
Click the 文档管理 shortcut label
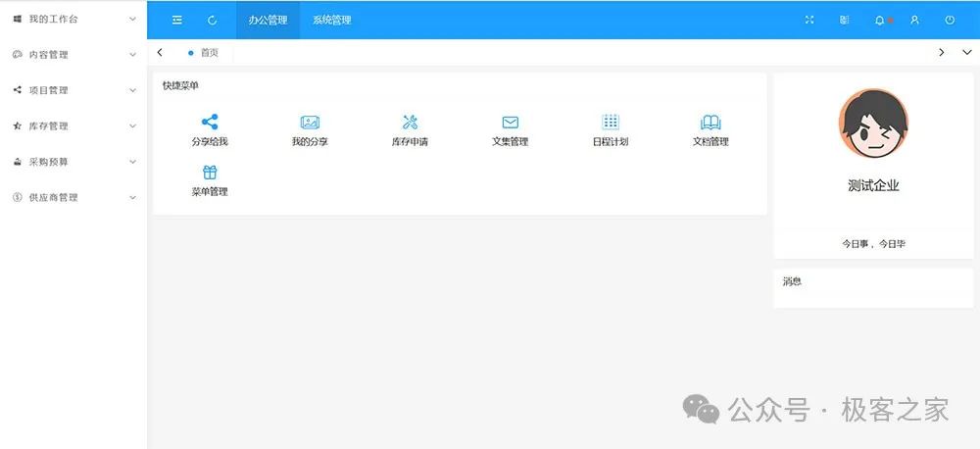tap(710, 142)
